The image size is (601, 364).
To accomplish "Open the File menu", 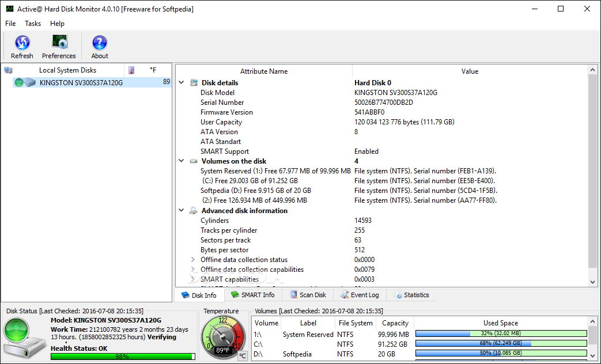I will pyautogui.click(x=10, y=24).
